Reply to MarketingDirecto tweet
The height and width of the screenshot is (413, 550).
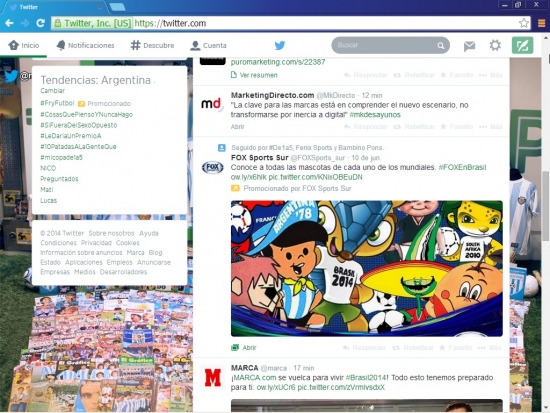(366, 127)
